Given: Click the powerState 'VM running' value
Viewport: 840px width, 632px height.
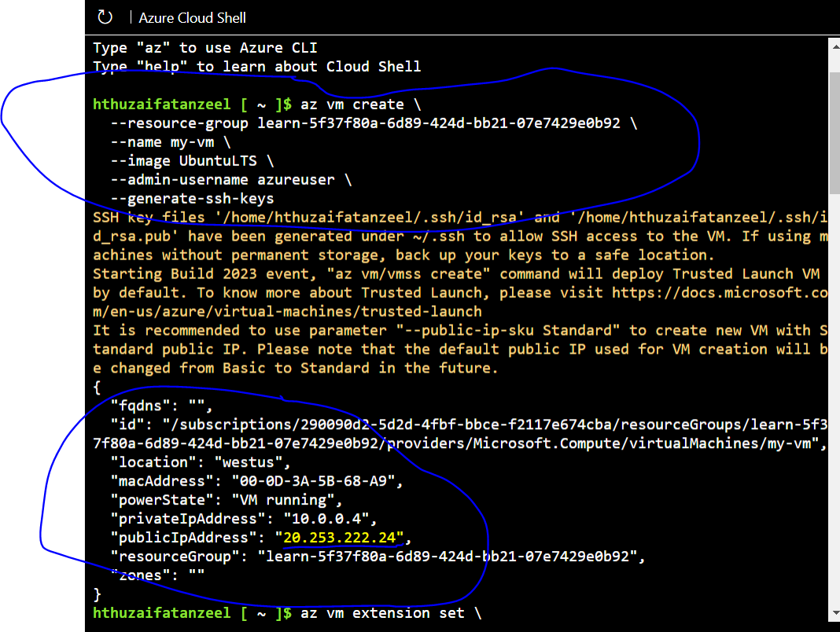Looking at the screenshot, I should (283, 500).
